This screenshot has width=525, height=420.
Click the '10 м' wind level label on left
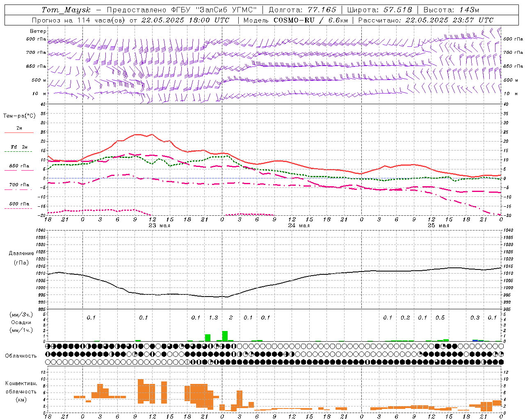(39, 94)
